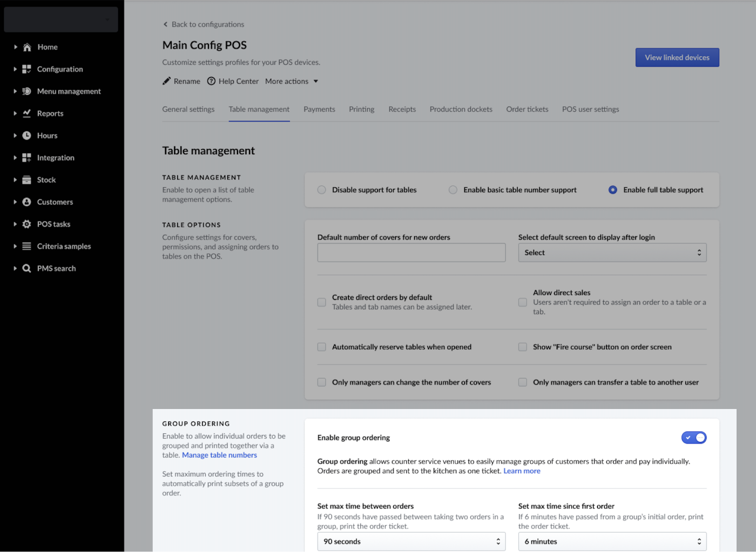Open the 90 seconds time dropdown
756x552 pixels.
coord(411,541)
